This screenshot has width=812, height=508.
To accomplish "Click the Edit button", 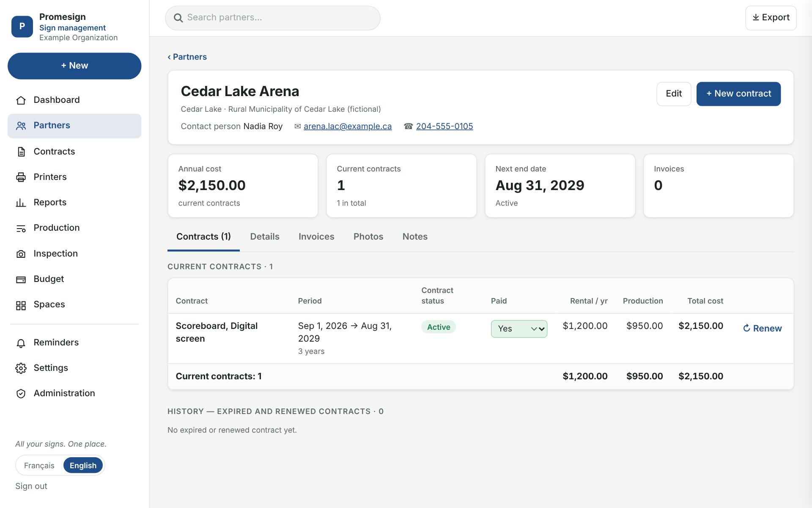I will pos(674,94).
